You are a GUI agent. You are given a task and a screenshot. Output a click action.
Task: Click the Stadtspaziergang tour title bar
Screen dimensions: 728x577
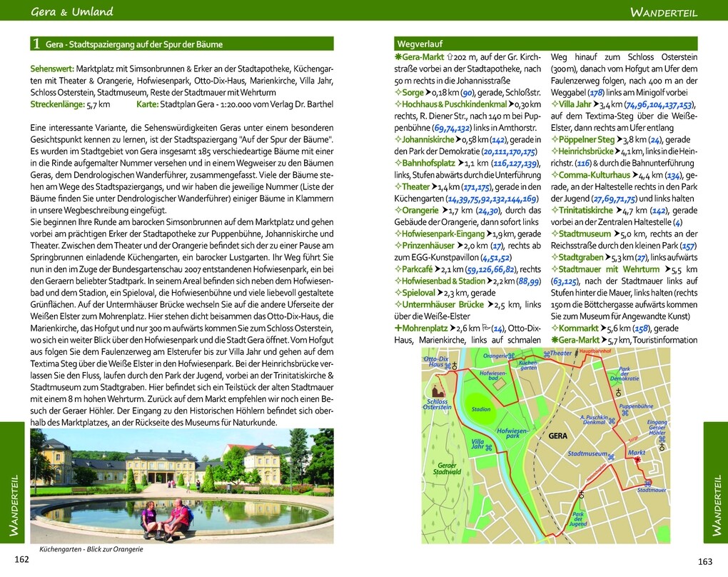181,44
